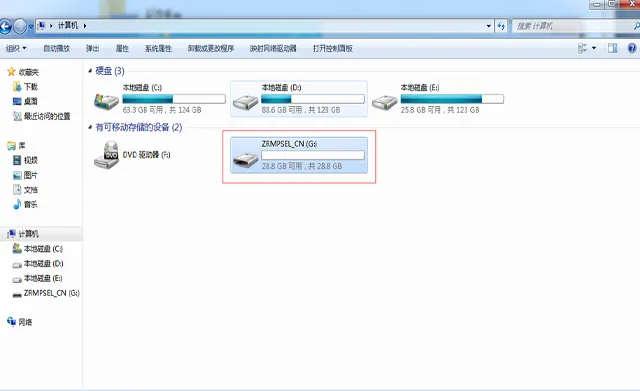Select the ZRMPSEL_CN (G:) drive icon
This screenshot has width=640, height=391.
245,159
